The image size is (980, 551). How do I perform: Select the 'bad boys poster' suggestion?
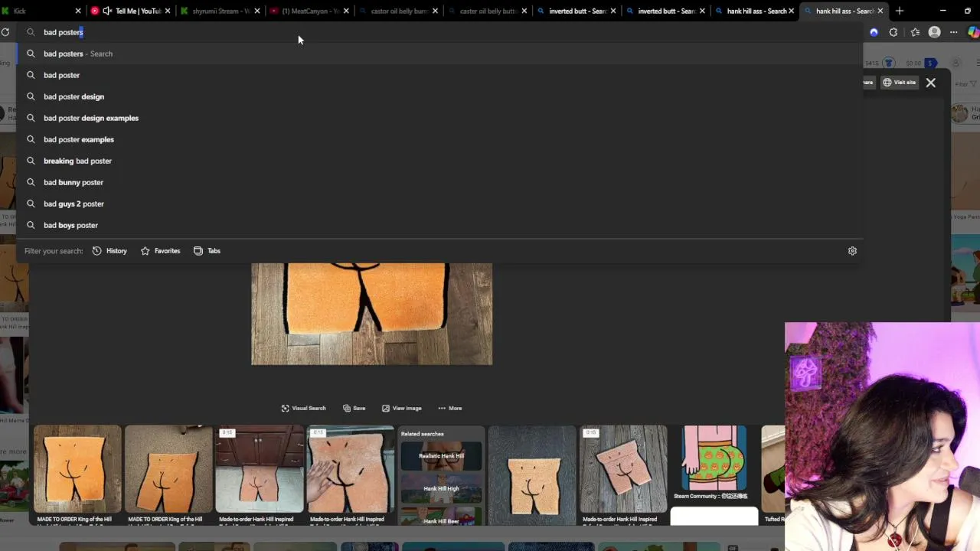pos(439,225)
